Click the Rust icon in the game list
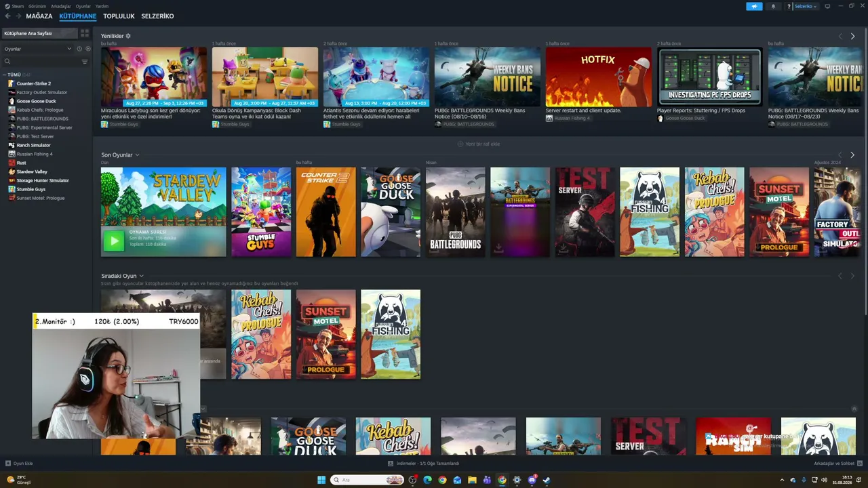Screen dimensions: 868x488 [x=12, y=163]
